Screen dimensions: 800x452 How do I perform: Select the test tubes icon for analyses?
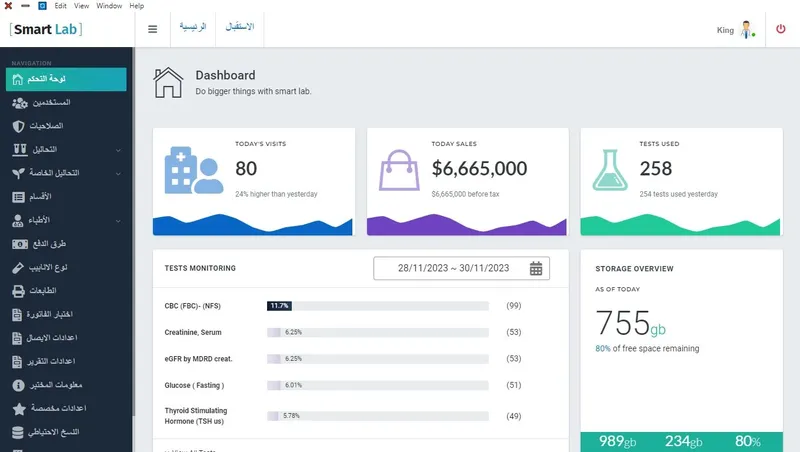coord(19,149)
